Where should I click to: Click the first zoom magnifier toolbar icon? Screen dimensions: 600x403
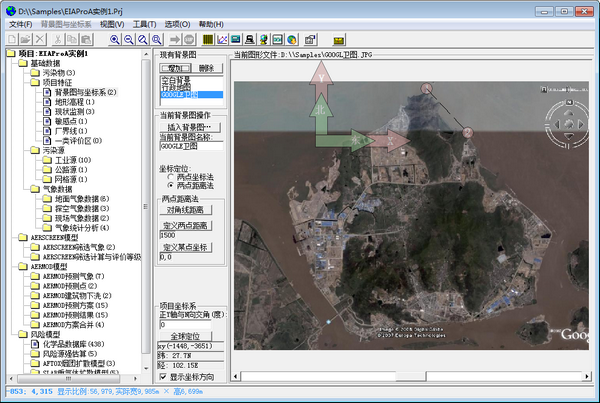(x=116, y=39)
